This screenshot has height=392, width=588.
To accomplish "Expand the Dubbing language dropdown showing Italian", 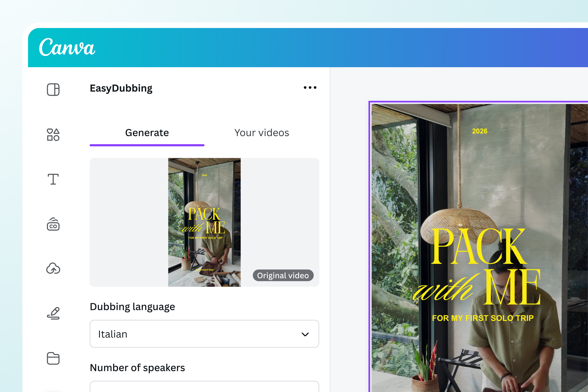I will tap(204, 334).
